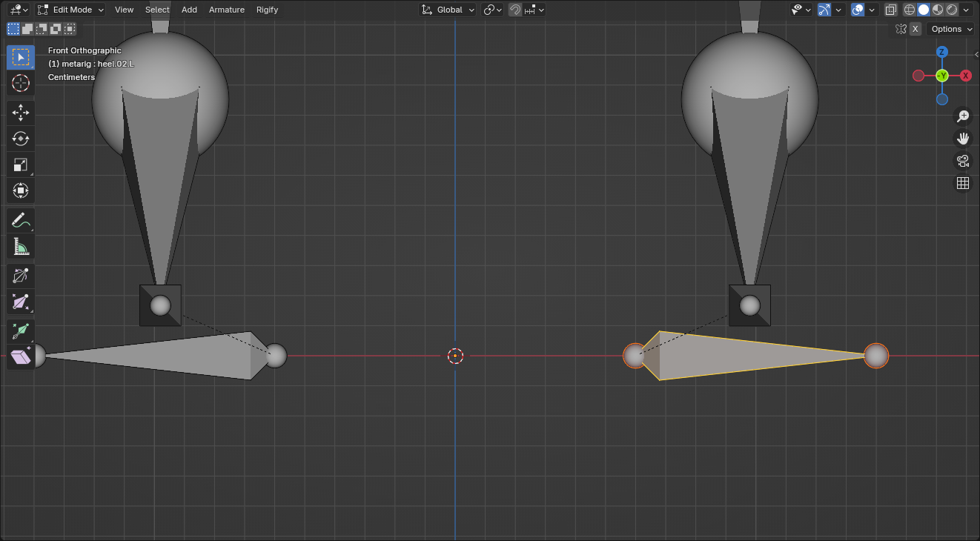Open Global transform orientation dropdown
The width and height of the screenshot is (980, 541).
click(x=448, y=10)
